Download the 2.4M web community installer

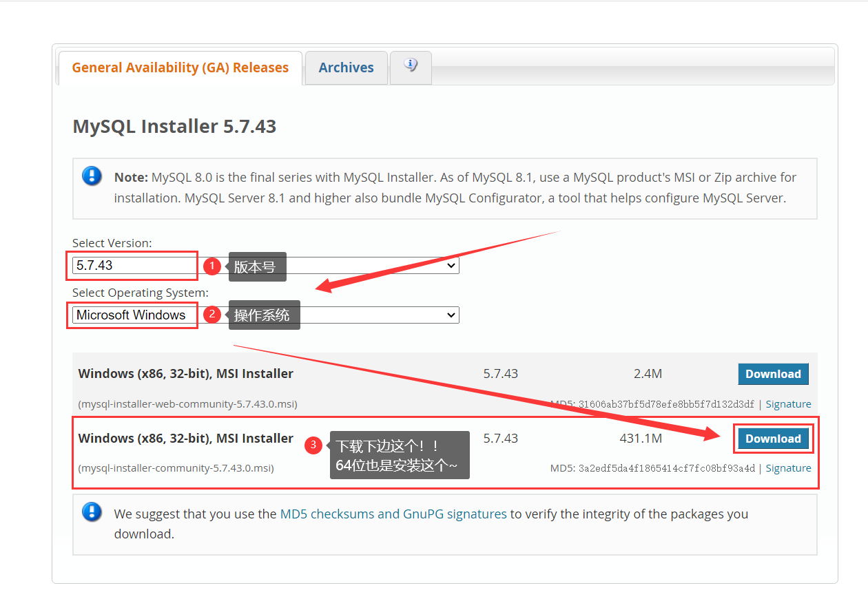(x=773, y=374)
